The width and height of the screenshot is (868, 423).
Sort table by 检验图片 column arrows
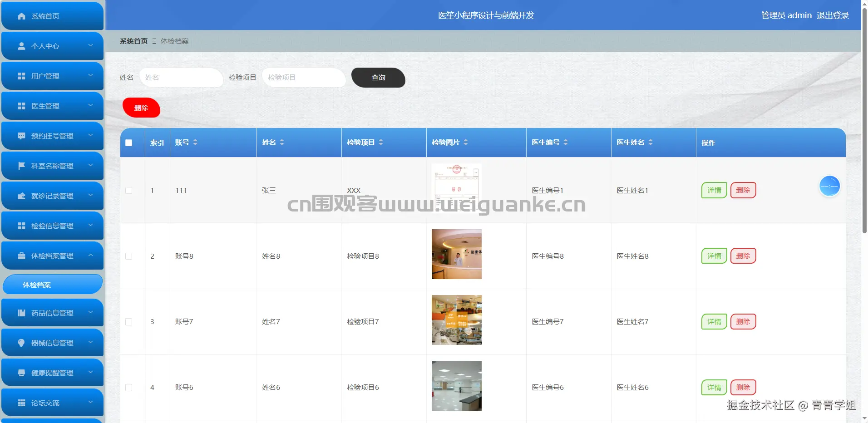(x=466, y=143)
